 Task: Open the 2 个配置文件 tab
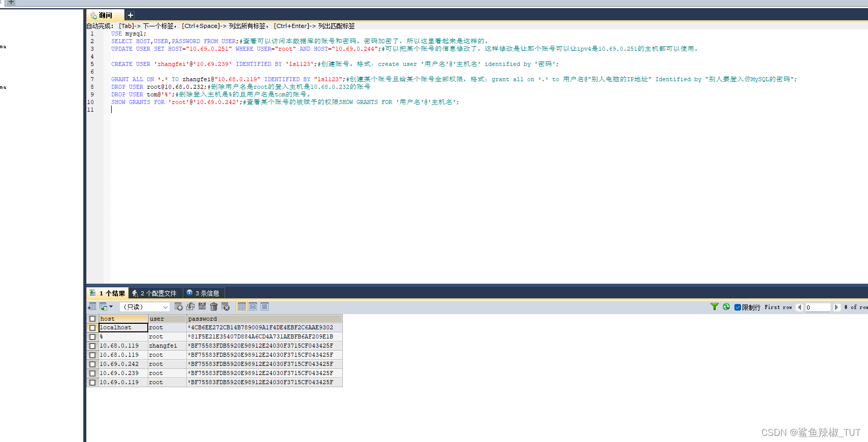pyautogui.click(x=155, y=293)
